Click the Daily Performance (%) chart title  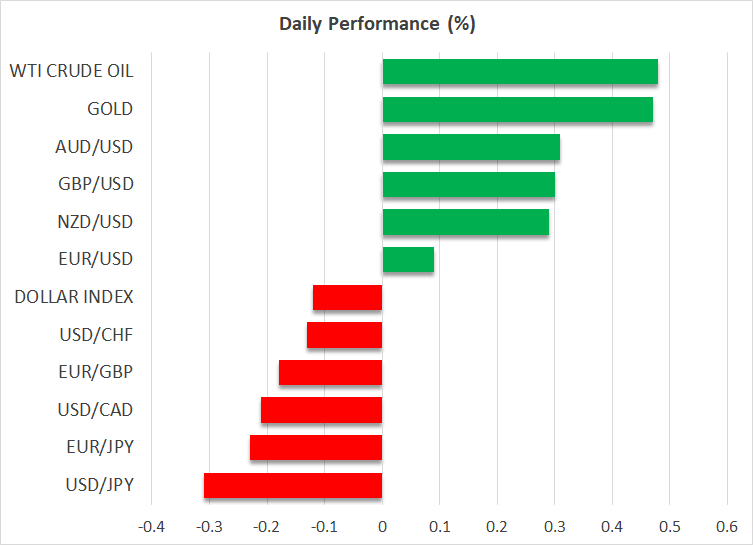pos(376,24)
